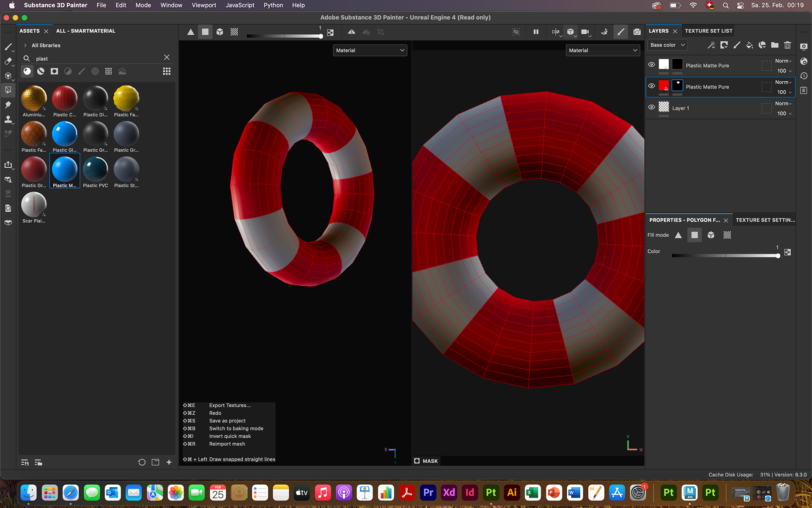The image size is (812, 508).
Task: Select mesh fill mode in the Properties panel
Action: point(711,235)
